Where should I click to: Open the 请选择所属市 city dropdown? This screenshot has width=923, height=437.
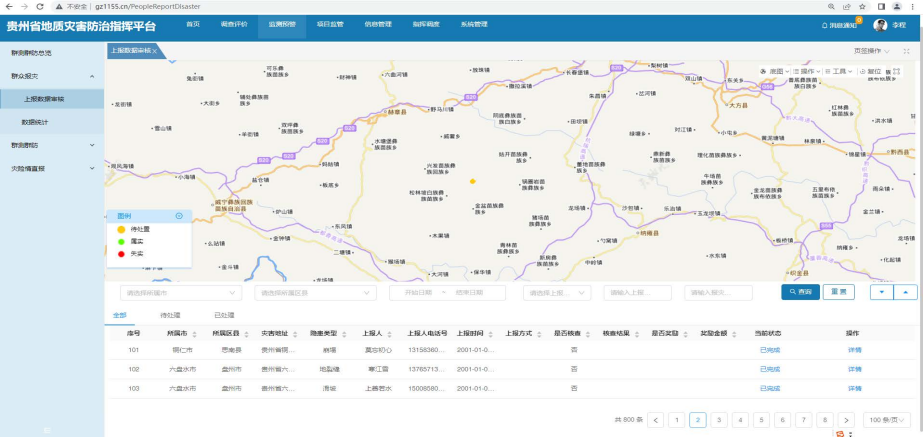181,293
